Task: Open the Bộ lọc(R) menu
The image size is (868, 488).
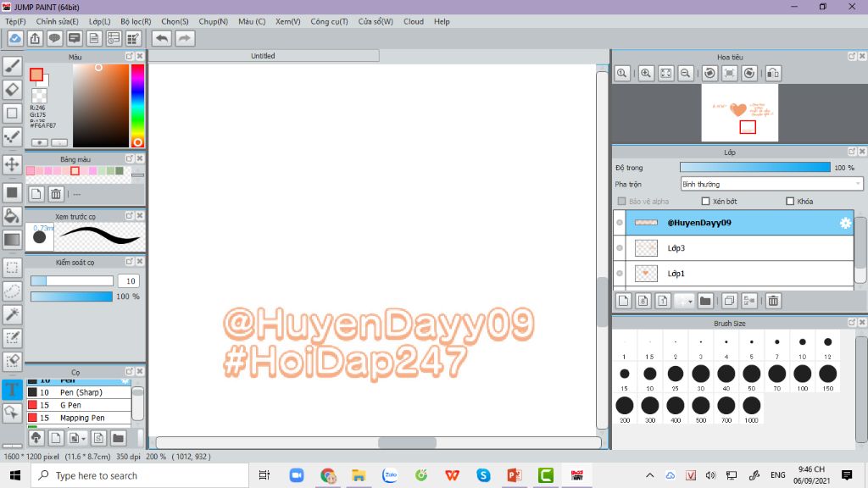Action: 136,21
